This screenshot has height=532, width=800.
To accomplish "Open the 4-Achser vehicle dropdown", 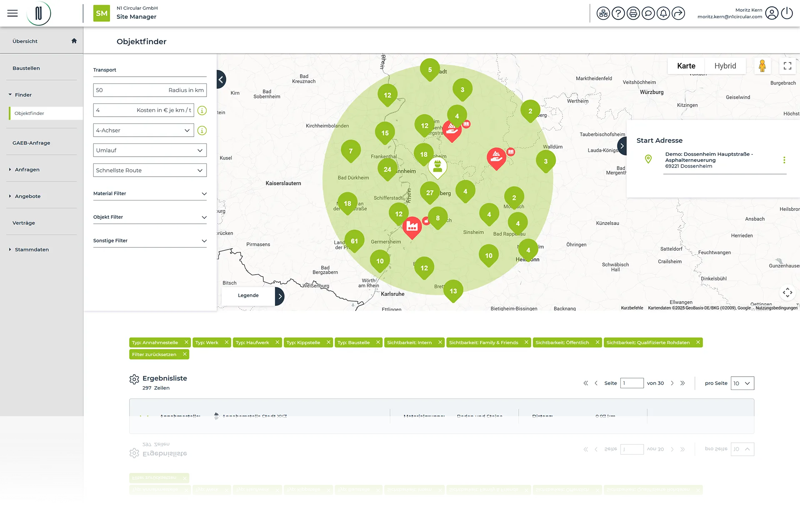I will [x=144, y=130].
